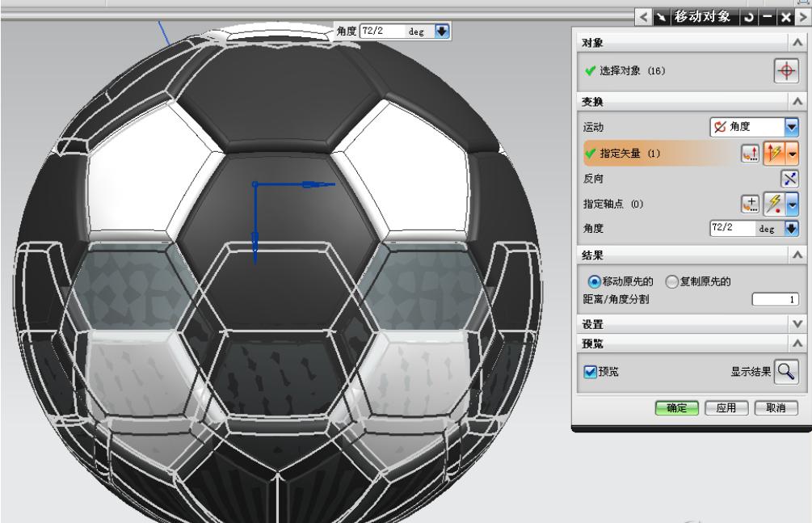Click the 距离/角度分割 input field

(x=775, y=300)
